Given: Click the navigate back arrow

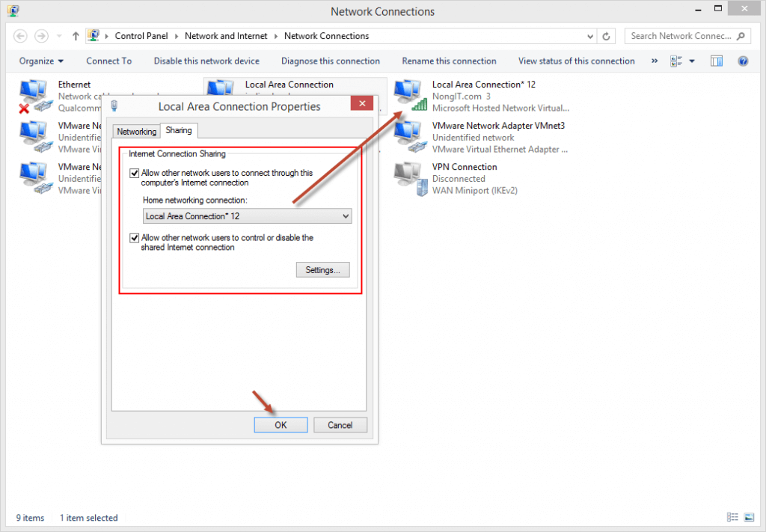Looking at the screenshot, I should click(x=21, y=35).
